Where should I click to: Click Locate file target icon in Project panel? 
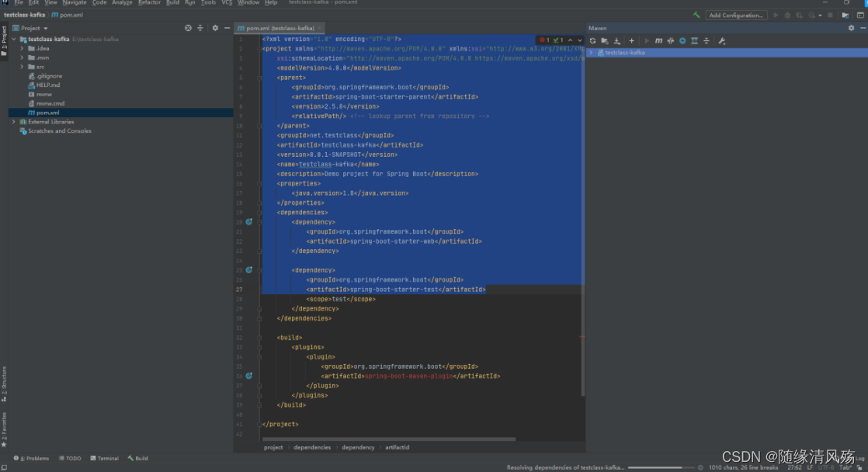coord(188,28)
